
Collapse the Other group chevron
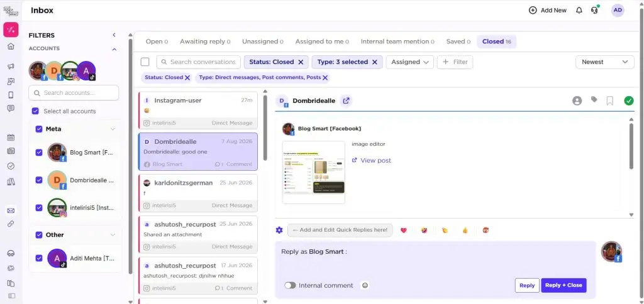113,235
